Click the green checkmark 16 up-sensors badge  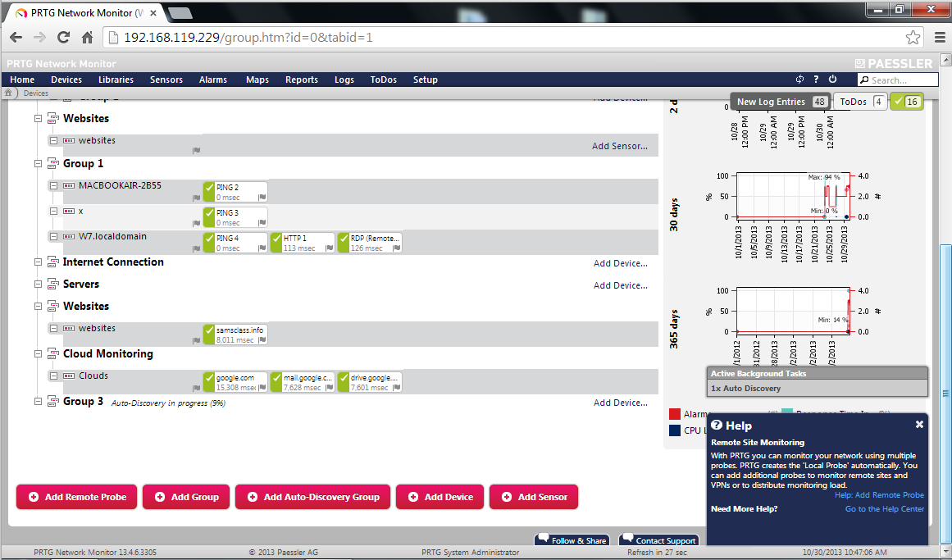[906, 102]
